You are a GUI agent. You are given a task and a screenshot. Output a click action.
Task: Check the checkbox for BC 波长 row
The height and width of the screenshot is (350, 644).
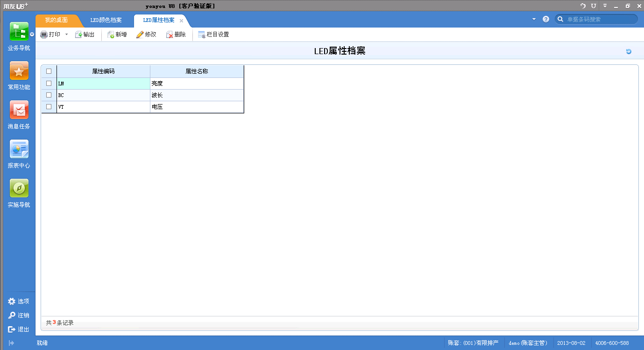(49, 95)
